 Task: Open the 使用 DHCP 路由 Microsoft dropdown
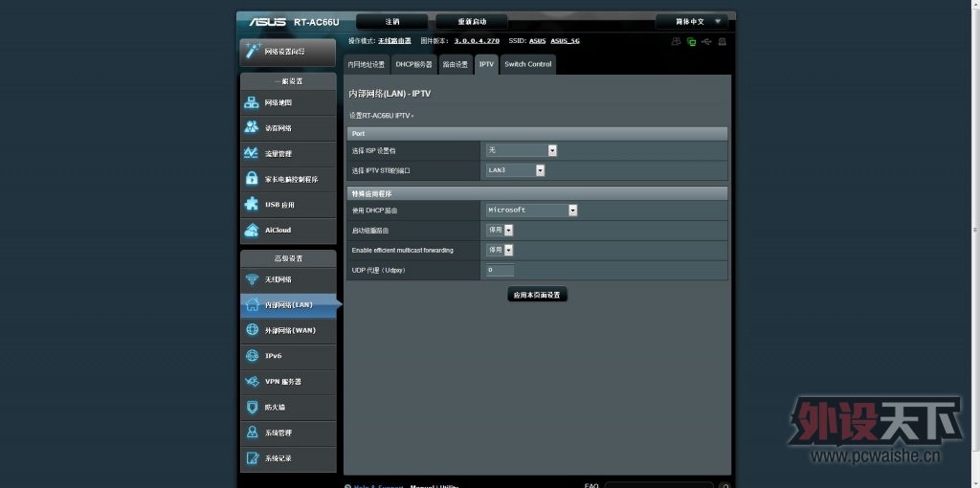tap(532, 211)
